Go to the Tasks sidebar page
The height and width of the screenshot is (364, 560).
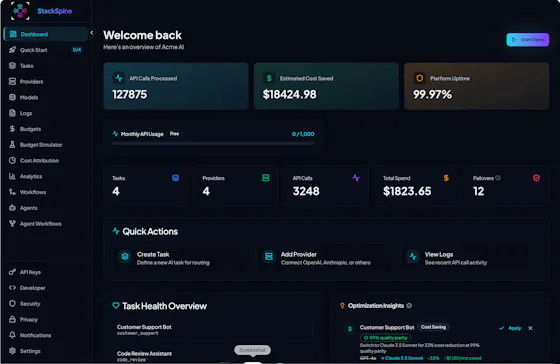tap(46, 66)
